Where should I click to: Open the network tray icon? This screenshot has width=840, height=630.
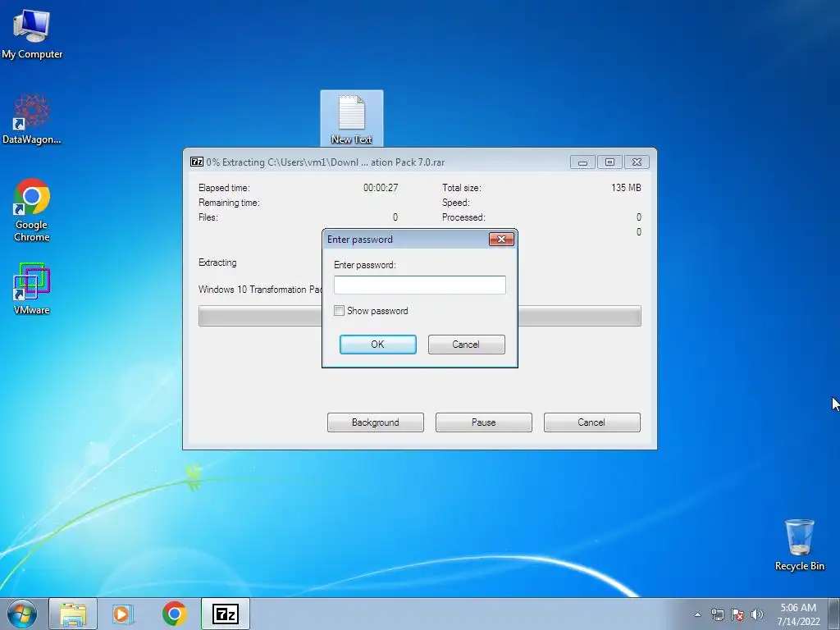click(717, 614)
